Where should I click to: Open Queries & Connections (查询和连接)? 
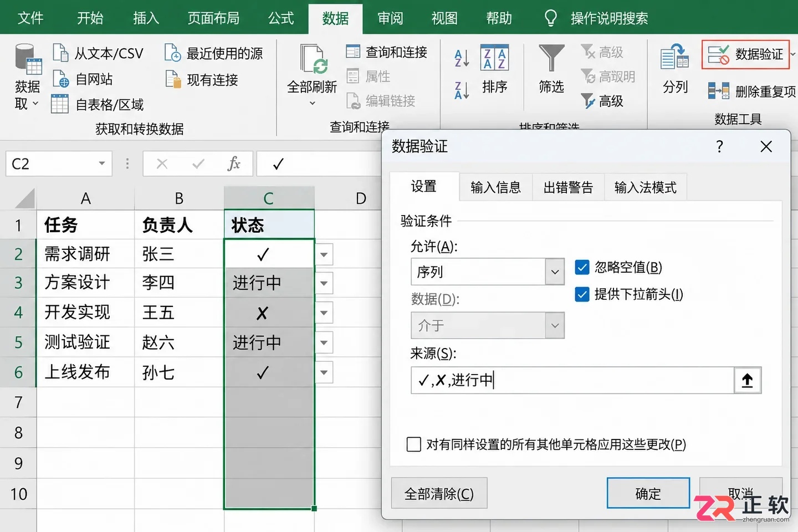pyautogui.click(x=386, y=52)
